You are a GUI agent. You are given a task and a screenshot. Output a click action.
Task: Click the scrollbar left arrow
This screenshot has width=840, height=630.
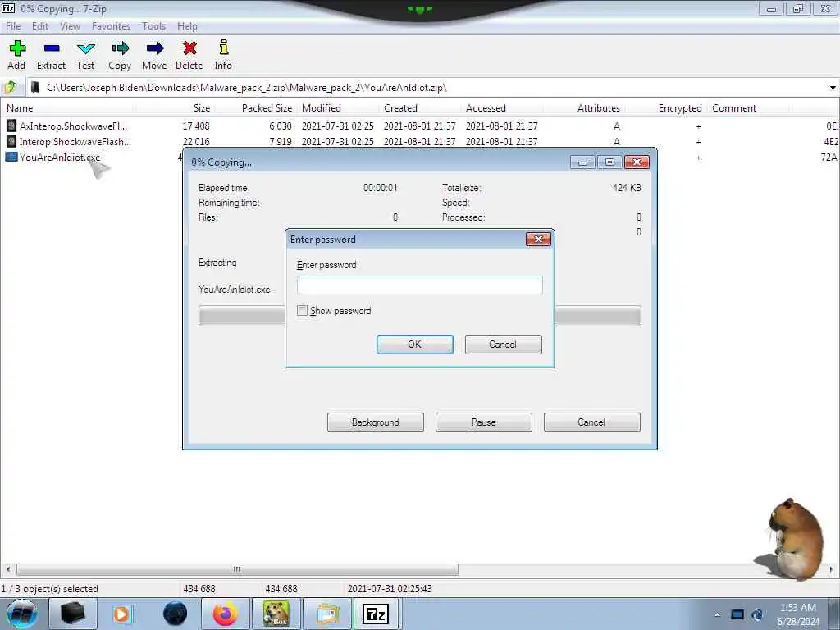point(7,569)
